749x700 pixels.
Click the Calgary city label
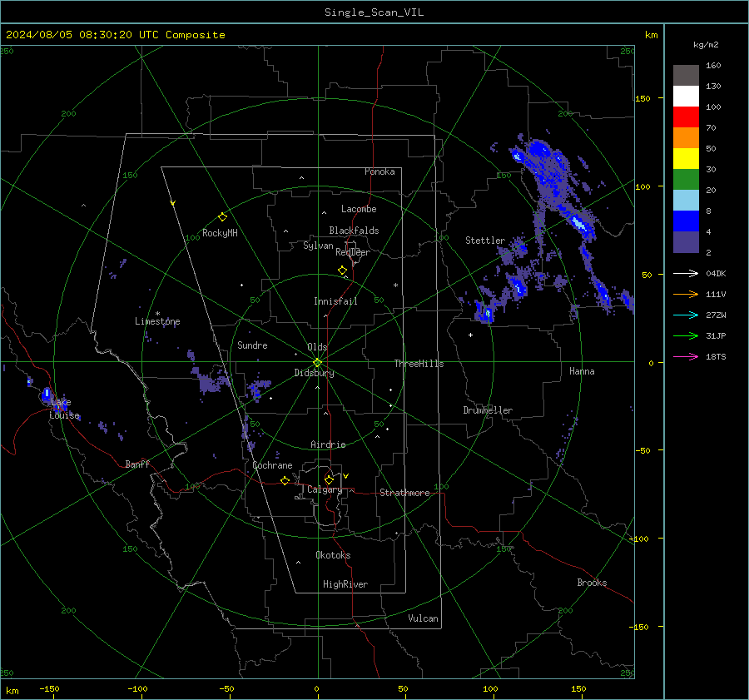325,489
